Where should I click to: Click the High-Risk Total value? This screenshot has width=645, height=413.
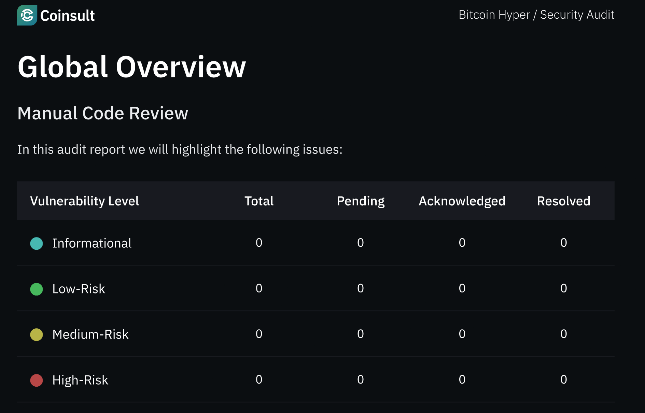click(x=259, y=379)
